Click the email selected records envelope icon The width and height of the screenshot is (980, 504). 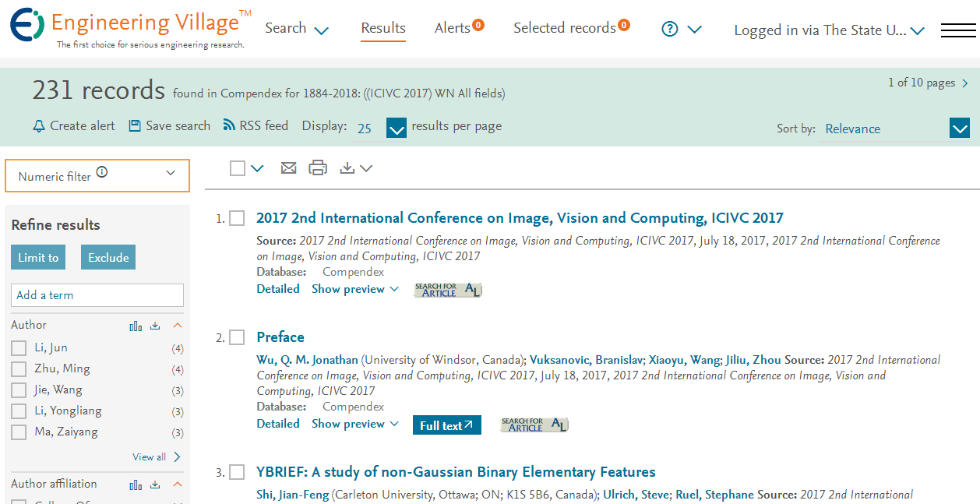[x=288, y=168]
